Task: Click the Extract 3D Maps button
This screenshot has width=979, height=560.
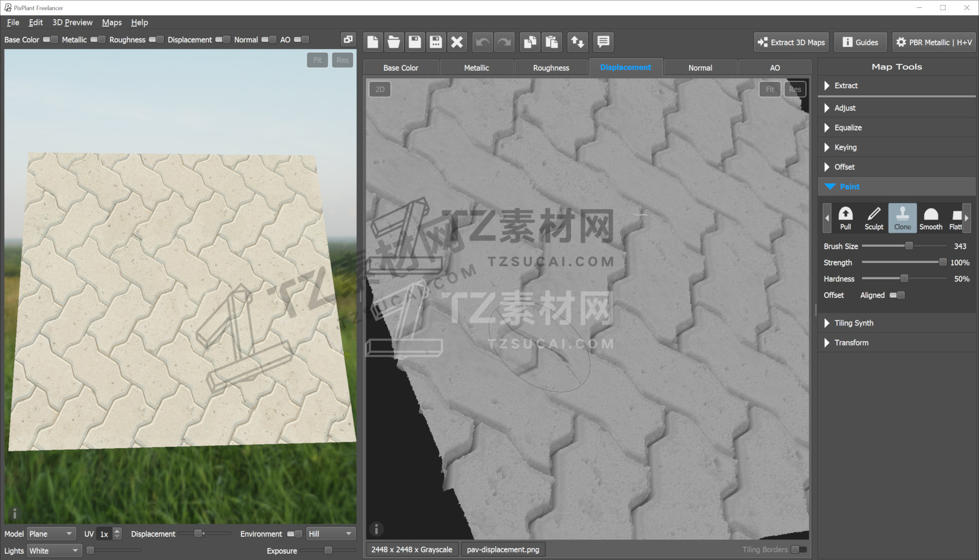Action: pyautogui.click(x=791, y=42)
